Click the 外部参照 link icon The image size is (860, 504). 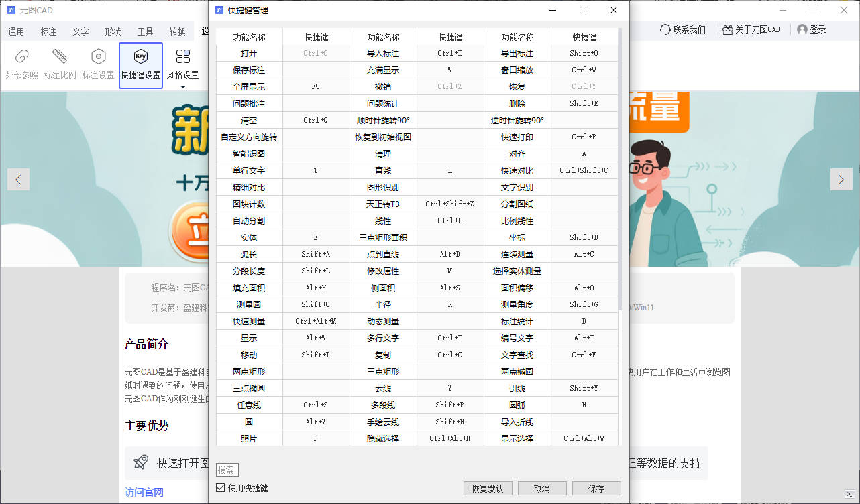pyautogui.click(x=21, y=56)
